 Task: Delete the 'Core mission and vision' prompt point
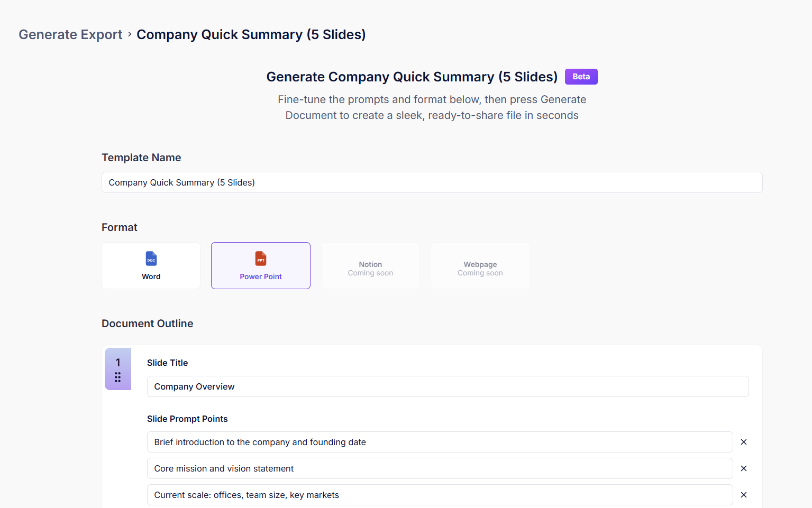(744, 468)
